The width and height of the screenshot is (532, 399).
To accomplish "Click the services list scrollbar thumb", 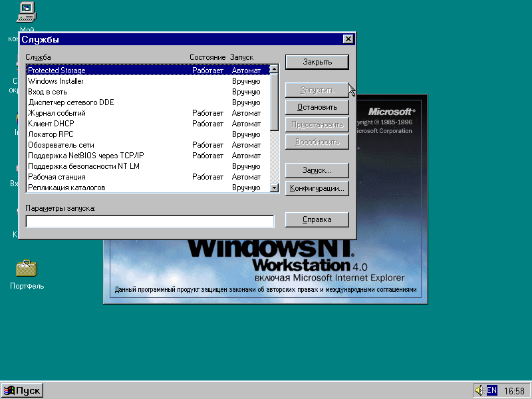I will (274, 102).
